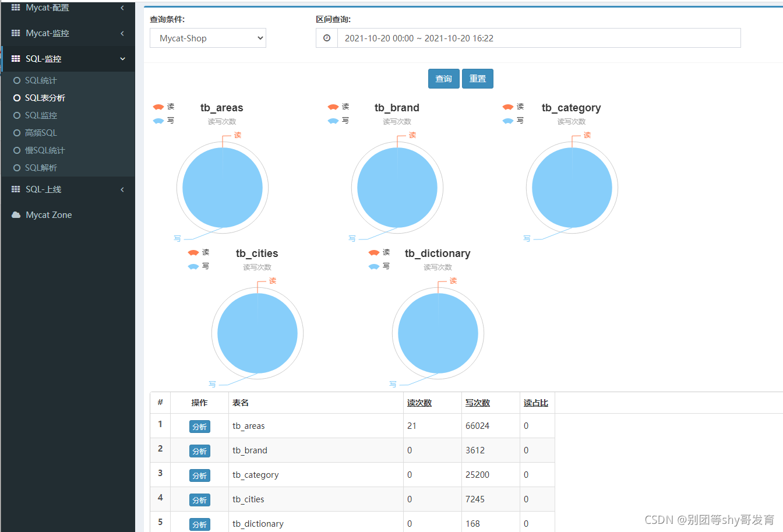Toggle 读 legend in tb_dictionary chart
This screenshot has height=532, width=783.
pyautogui.click(x=379, y=252)
